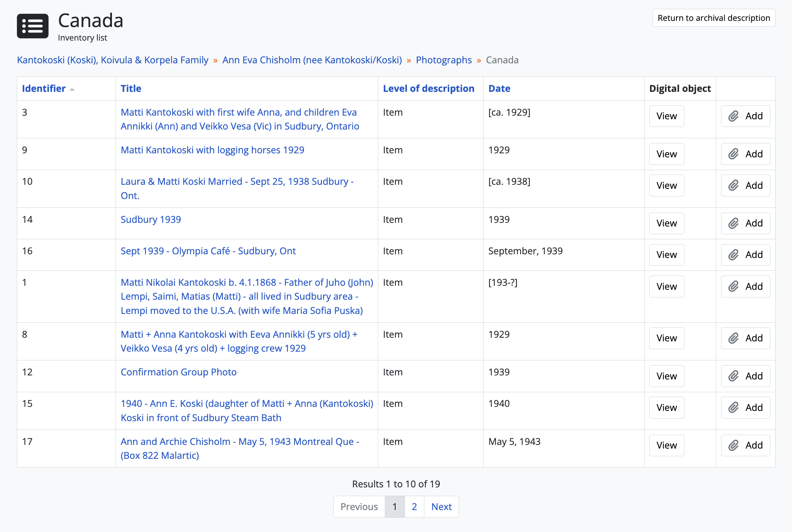Click the paperclip Add for Olympia Café row

733,255
